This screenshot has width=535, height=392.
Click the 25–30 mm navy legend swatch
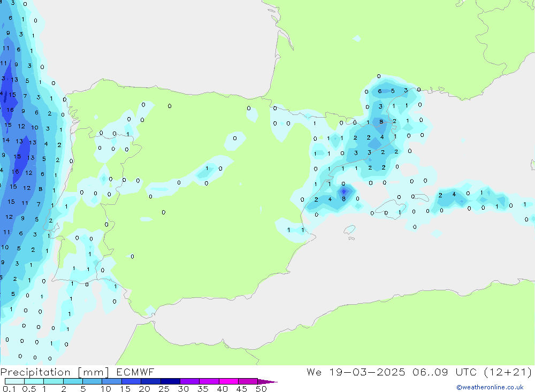[170, 381]
